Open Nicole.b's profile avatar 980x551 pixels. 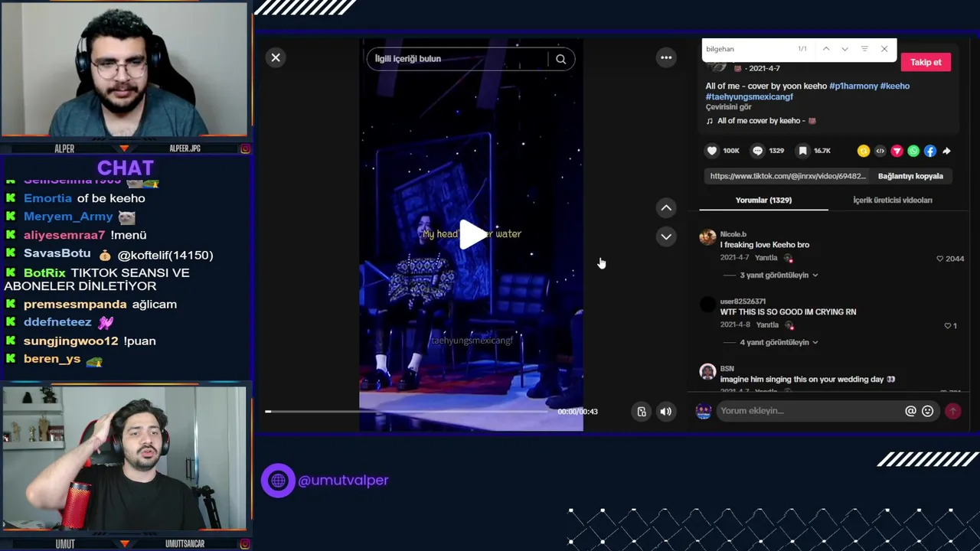707,237
